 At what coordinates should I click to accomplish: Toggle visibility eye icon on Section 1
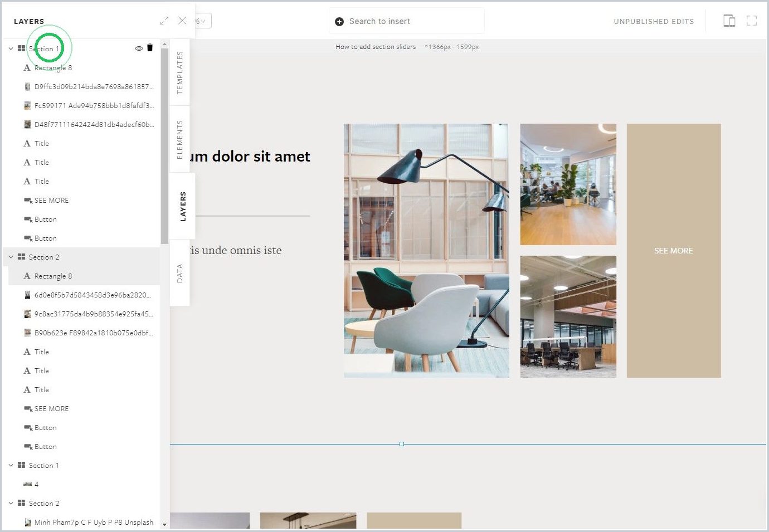[x=139, y=48]
